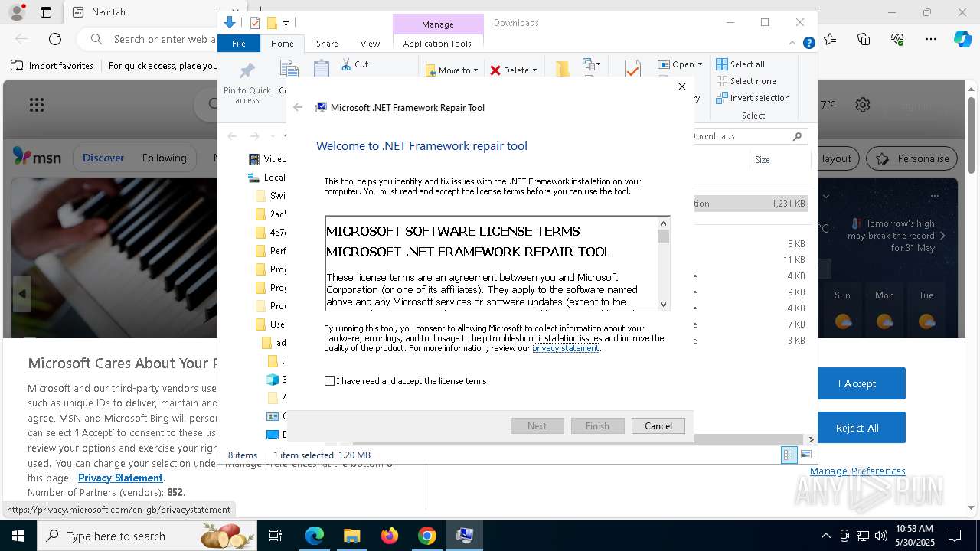
Task: Go to previous MSN carousel slide
Action: tap(22, 294)
